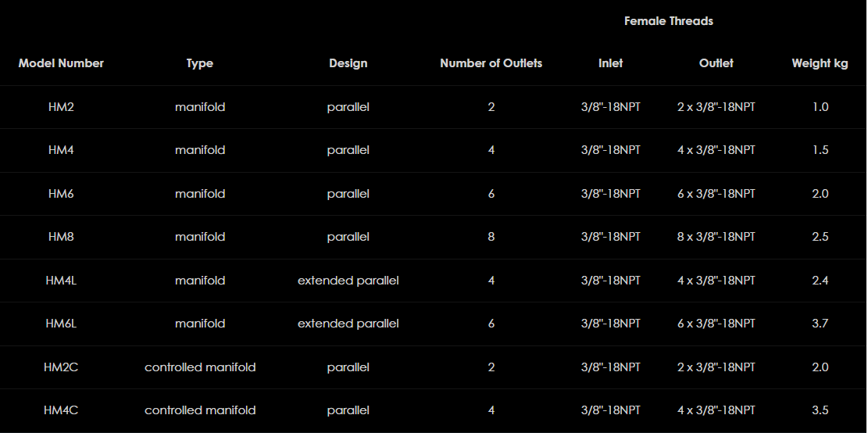Click the Inlet column header
868x433 pixels.
click(610, 63)
